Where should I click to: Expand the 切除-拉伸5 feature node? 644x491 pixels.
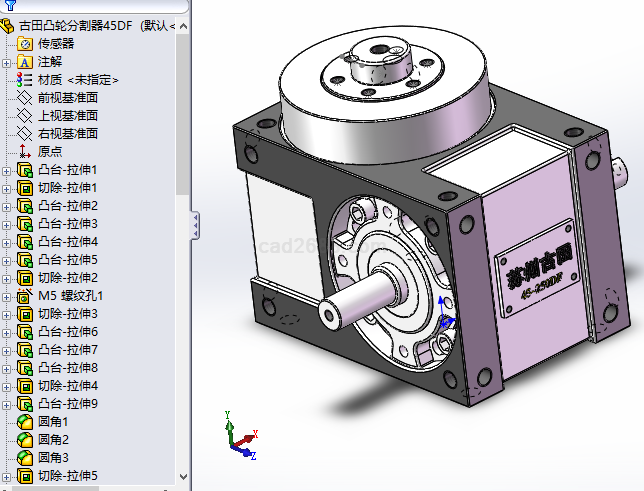tap(7, 476)
